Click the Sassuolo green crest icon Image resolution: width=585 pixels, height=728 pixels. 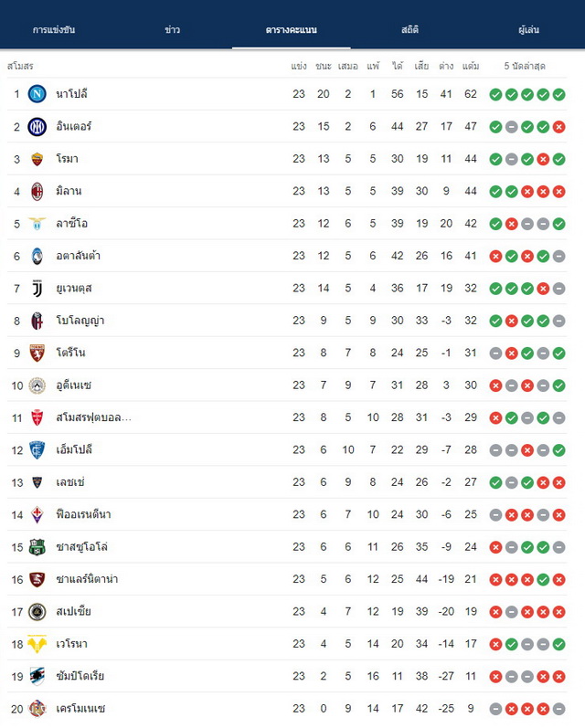click(x=37, y=547)
